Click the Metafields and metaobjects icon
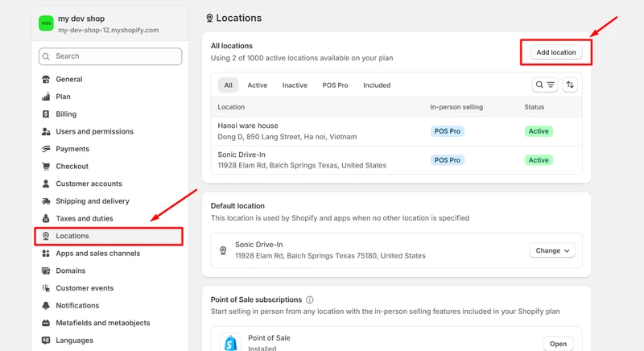This screenshot has height=351, width=644. point(46,323)
